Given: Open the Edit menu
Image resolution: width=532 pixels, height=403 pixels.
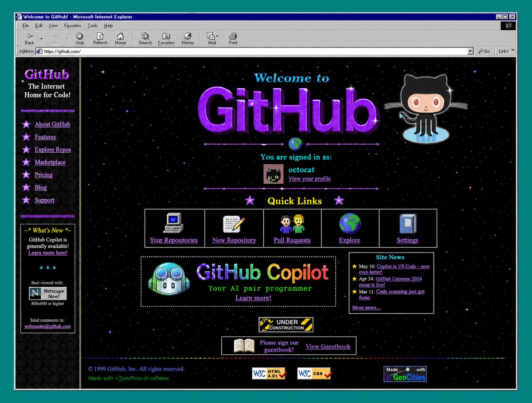Looking at the screenshot, I should (39, 26).
